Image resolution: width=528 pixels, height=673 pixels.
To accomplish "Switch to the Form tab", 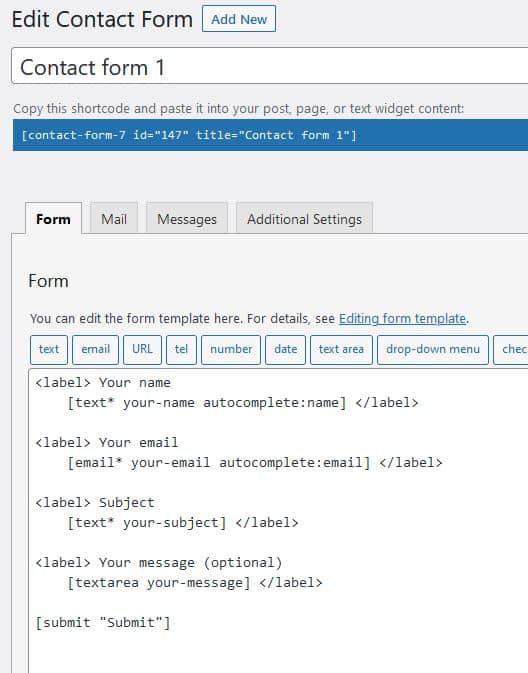I will (53, 219).
